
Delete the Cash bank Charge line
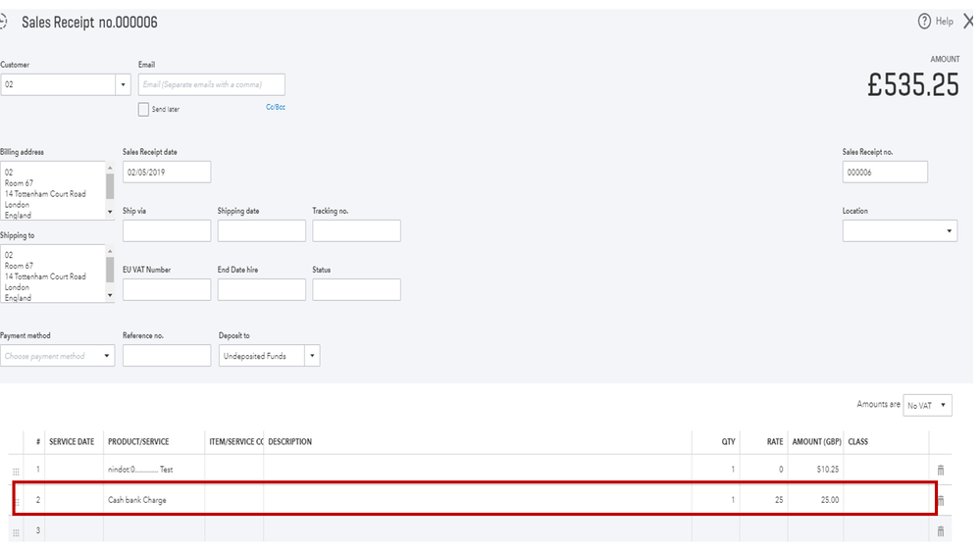click(x=940, y=500)
